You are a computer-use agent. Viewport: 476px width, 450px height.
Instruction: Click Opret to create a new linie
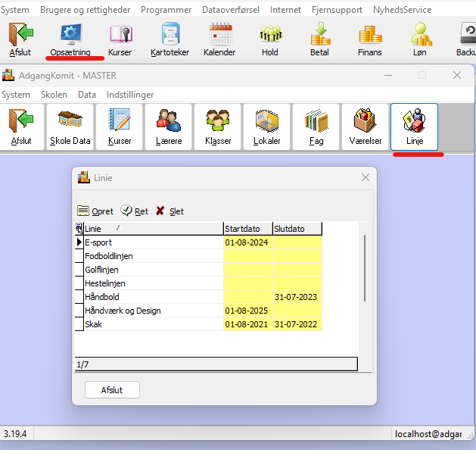[95, 211]
